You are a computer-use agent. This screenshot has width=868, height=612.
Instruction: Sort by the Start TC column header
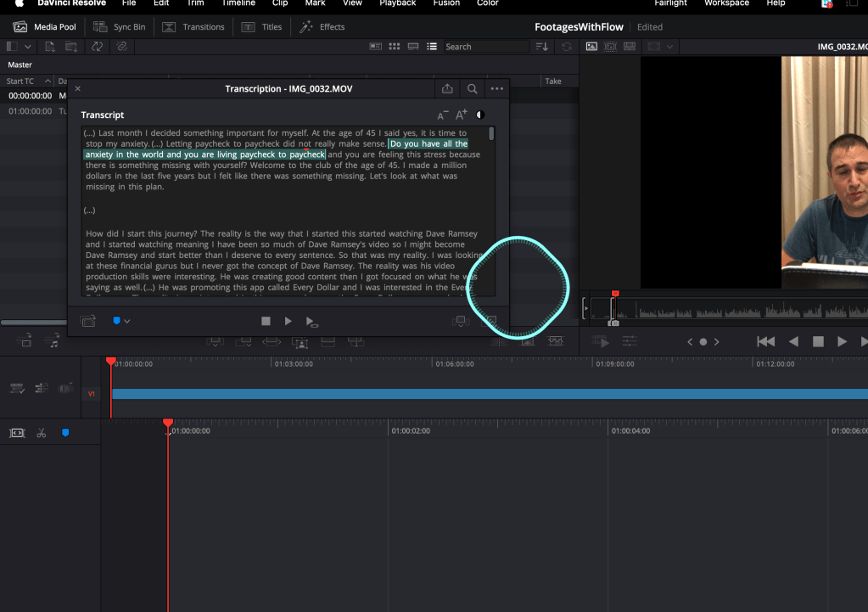click(x=29, y=81)
